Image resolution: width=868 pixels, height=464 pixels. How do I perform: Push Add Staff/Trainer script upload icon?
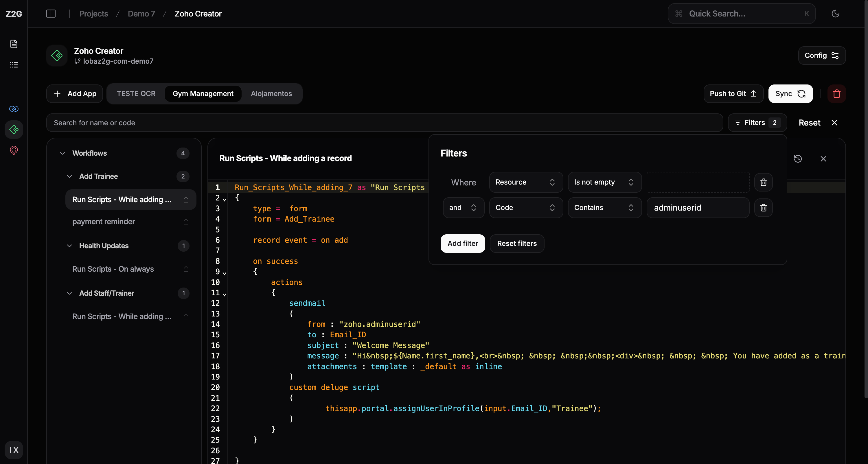coord(186,316)
